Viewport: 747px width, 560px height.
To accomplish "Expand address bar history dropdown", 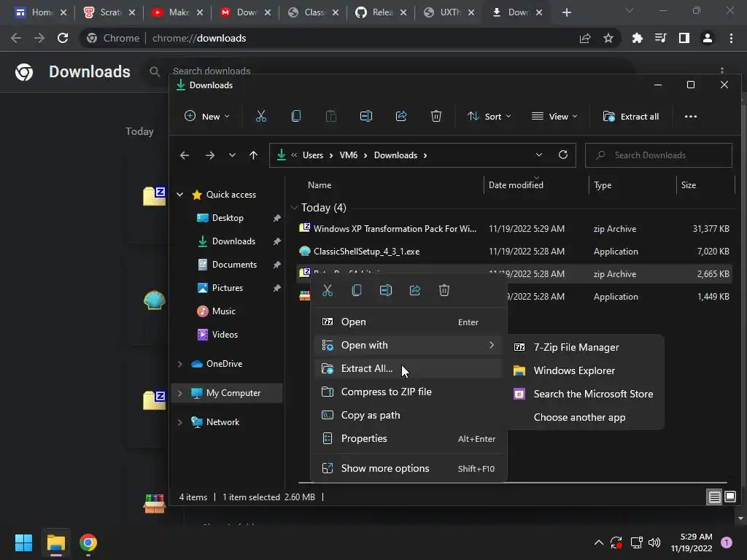I will [x=539, y=155].
